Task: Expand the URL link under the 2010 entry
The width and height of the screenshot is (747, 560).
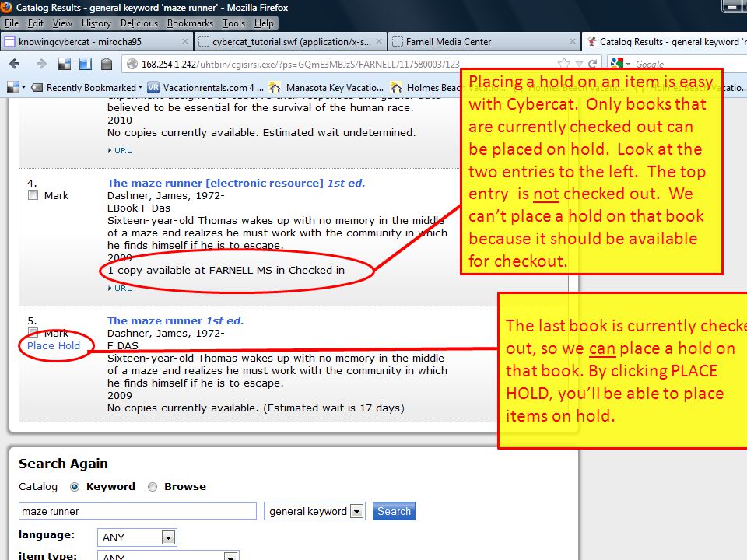Action: tap(120, 150)
